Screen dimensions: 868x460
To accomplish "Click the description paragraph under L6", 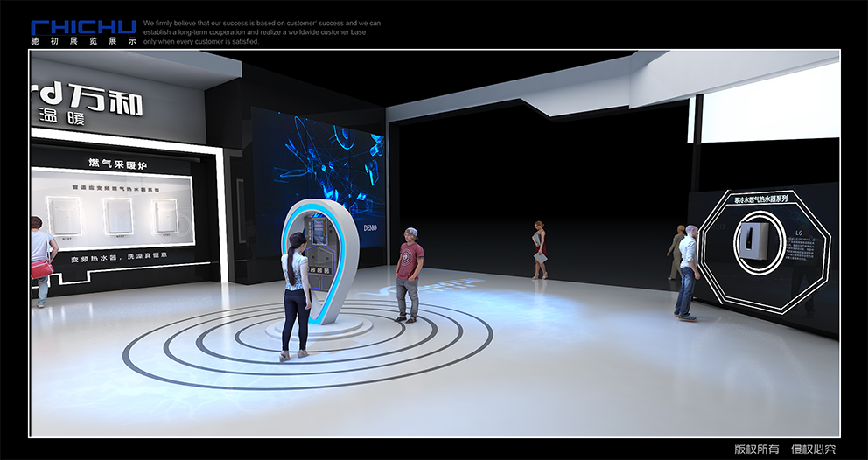I will 801,249.
